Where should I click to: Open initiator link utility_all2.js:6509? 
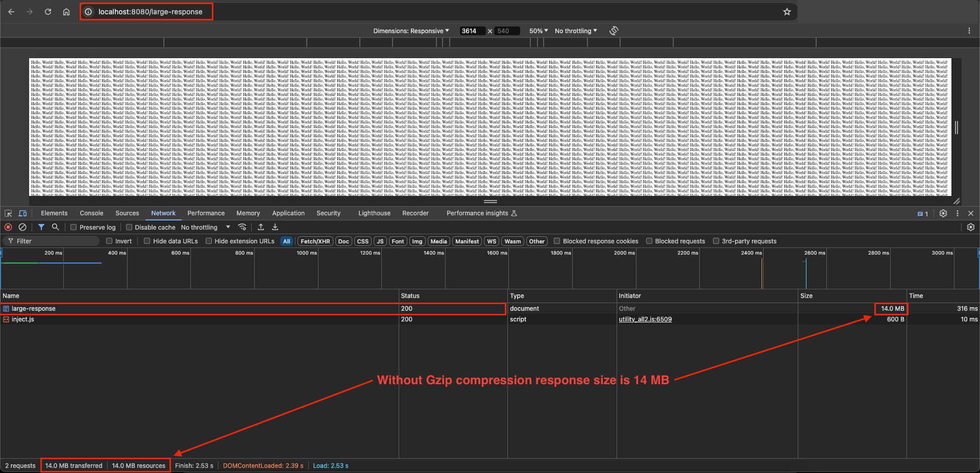pyautogui.click(x=645, y=319)
